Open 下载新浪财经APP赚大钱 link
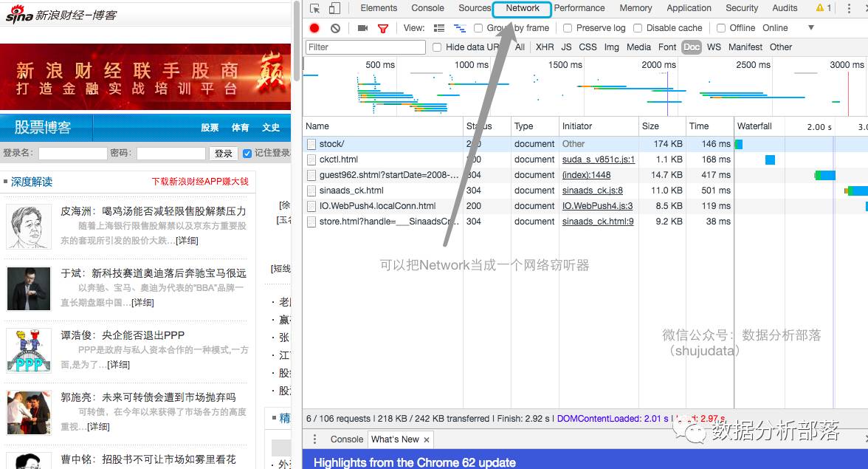The width and height of the screenshot is (868, 469). (200, 182)
